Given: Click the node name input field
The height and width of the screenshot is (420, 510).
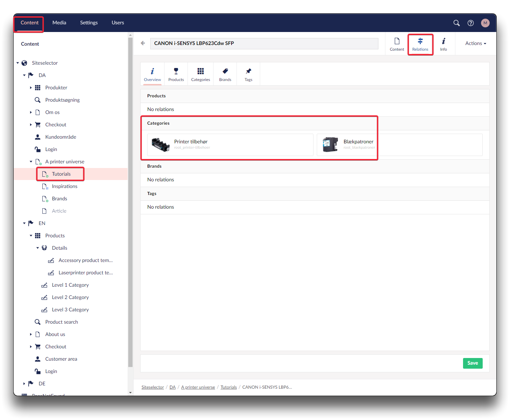Looking at the screenshot, I should (264, 43).
